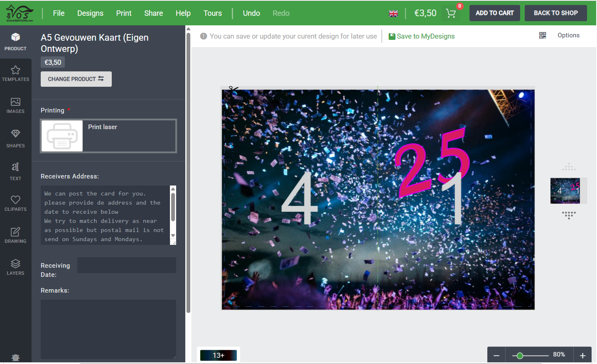Open the UK flag language selector

tap(393, 14)
